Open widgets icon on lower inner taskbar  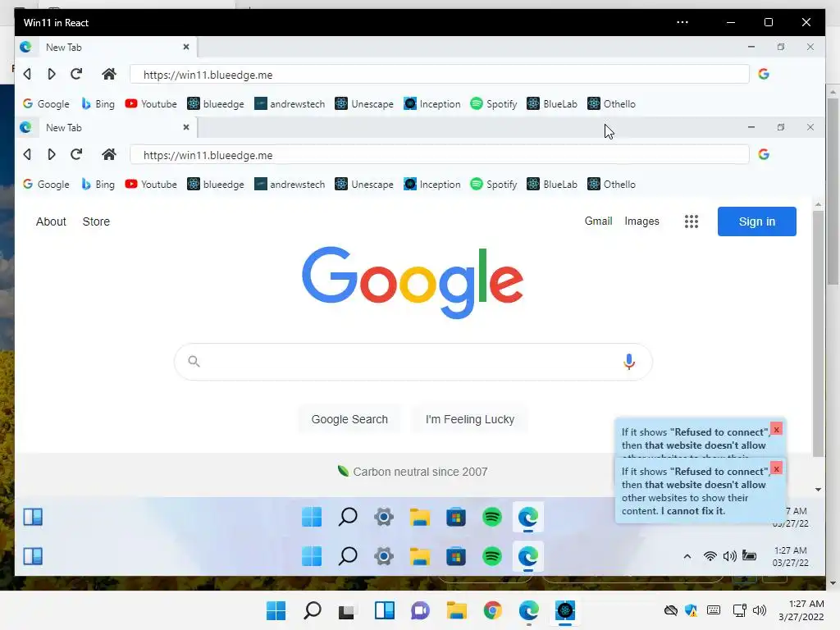point(33,556)
